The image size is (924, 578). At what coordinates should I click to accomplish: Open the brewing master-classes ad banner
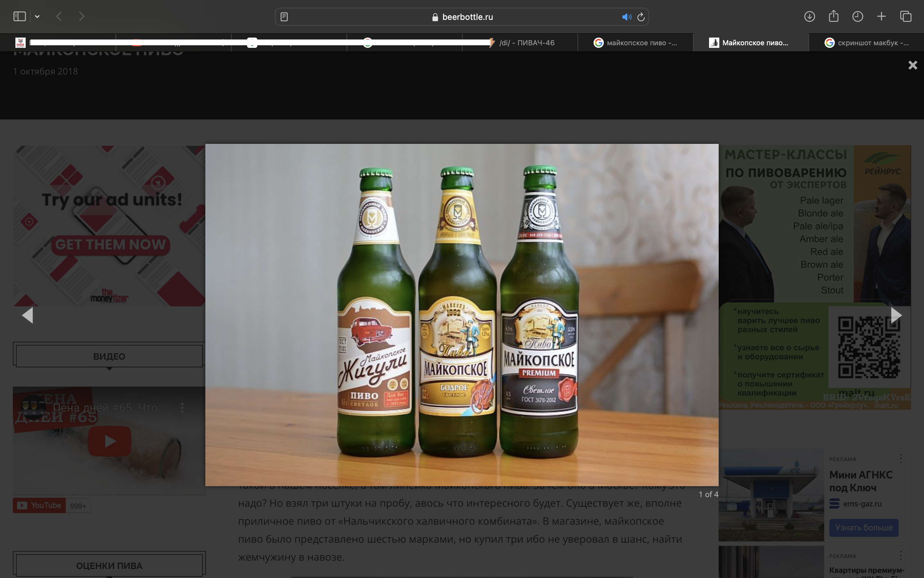pyautogui.click(x=815, y=277)
